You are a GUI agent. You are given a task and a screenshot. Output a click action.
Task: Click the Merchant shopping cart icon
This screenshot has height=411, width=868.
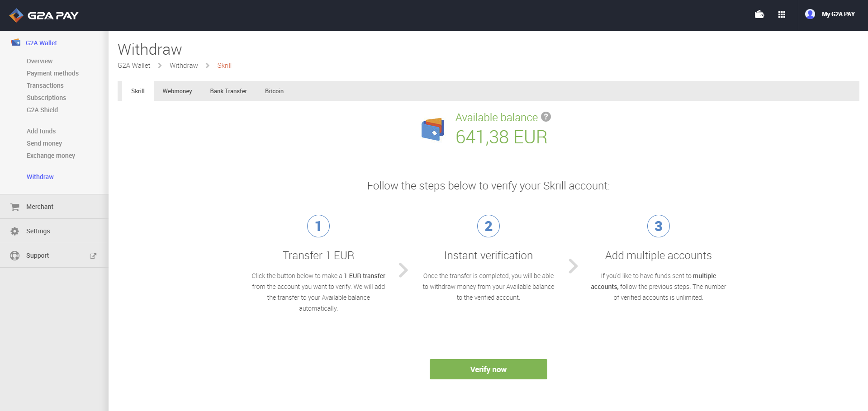pos(15,207)
